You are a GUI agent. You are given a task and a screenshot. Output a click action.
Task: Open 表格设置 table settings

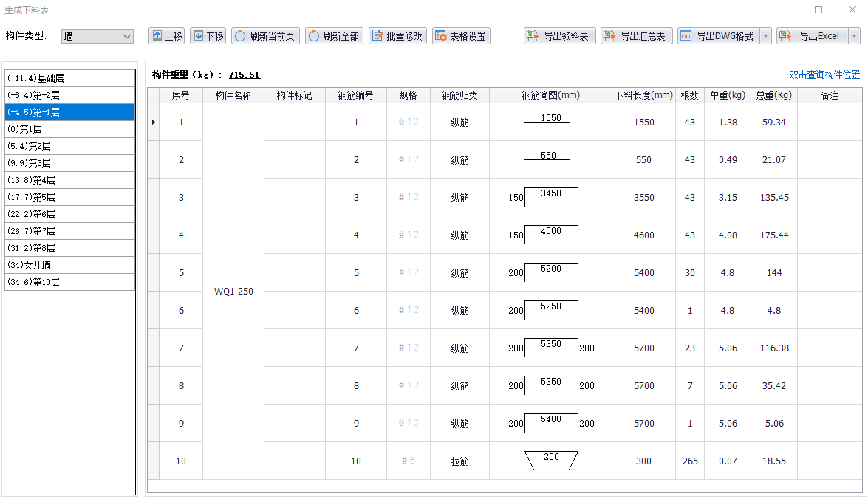[x=460, y=36]
